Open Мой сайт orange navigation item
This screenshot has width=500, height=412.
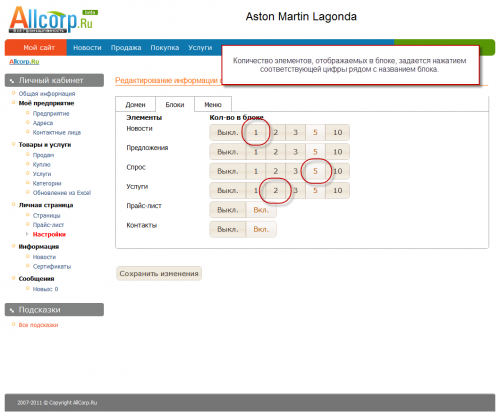coord(39,48)
